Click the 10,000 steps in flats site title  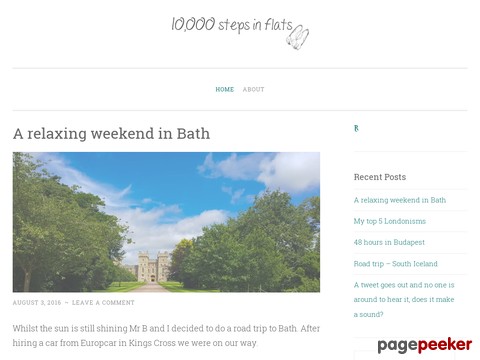pos(232,25)
